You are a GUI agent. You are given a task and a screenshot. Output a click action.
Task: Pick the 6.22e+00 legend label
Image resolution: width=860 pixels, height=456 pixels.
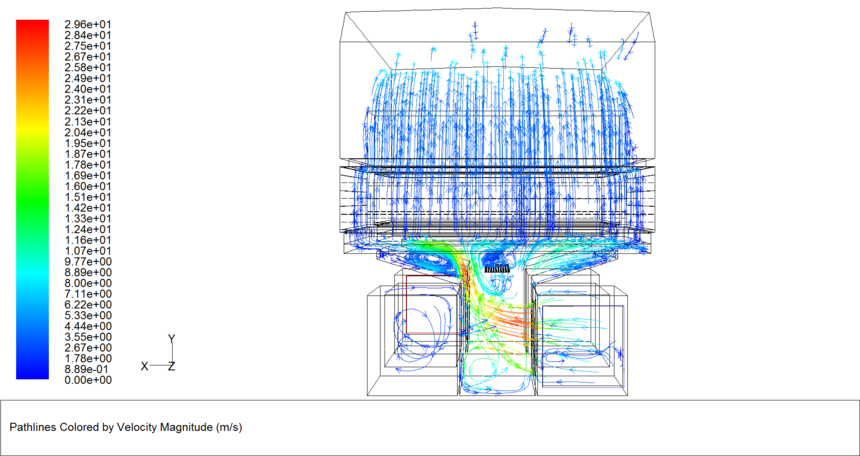(88, 305)
